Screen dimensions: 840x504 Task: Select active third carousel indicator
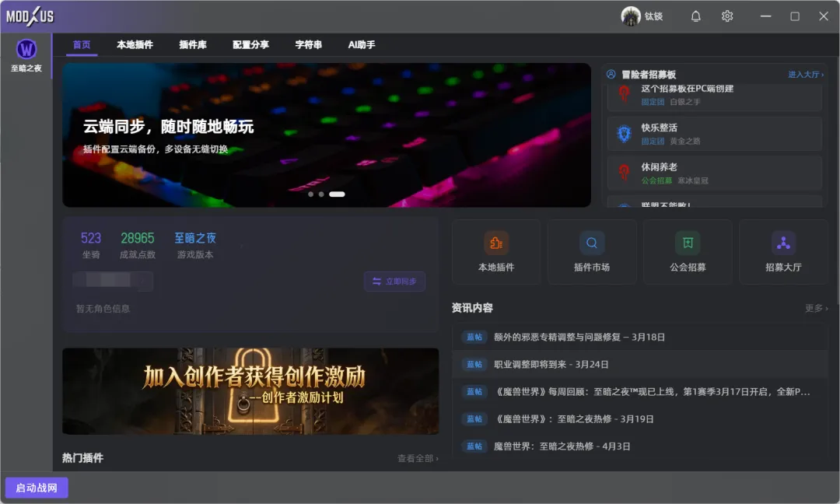(337, 194)
